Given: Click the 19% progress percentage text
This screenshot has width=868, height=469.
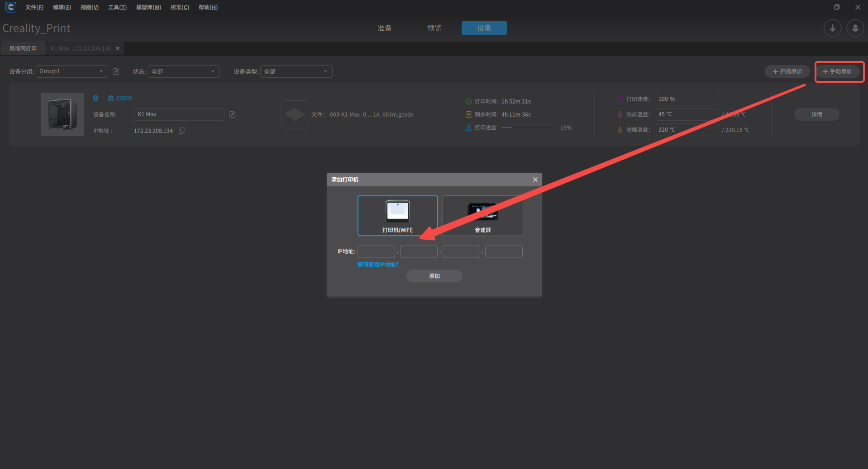Looking at the screenshot, I should coord(566,128).
